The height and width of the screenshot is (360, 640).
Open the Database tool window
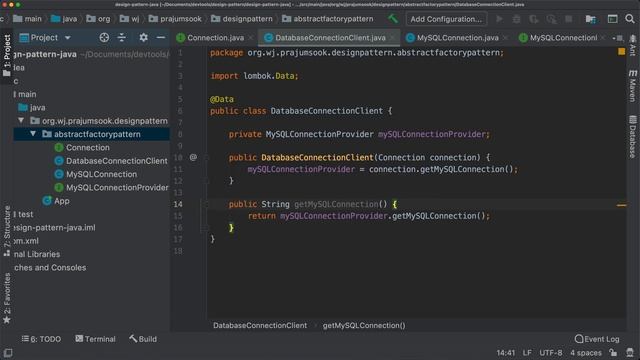tap(632, 136)
